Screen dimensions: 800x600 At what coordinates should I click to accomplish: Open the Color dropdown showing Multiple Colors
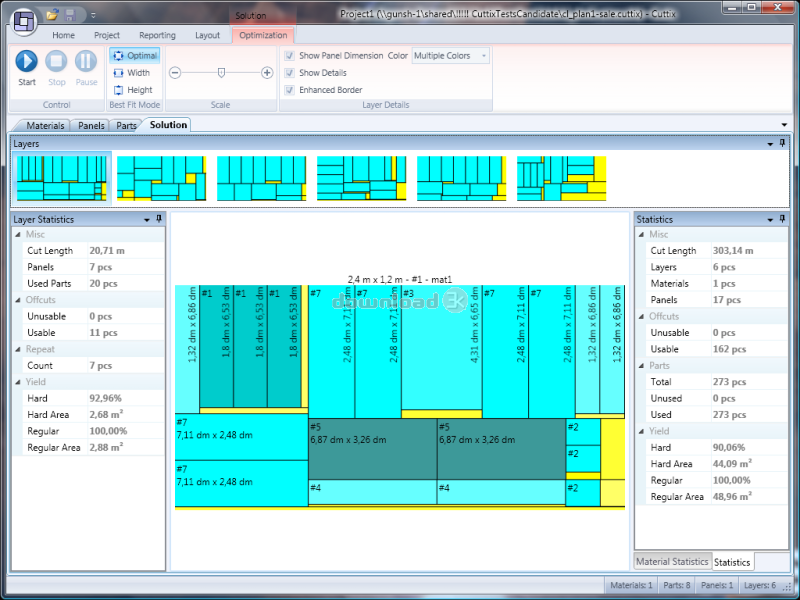point(450,56)
